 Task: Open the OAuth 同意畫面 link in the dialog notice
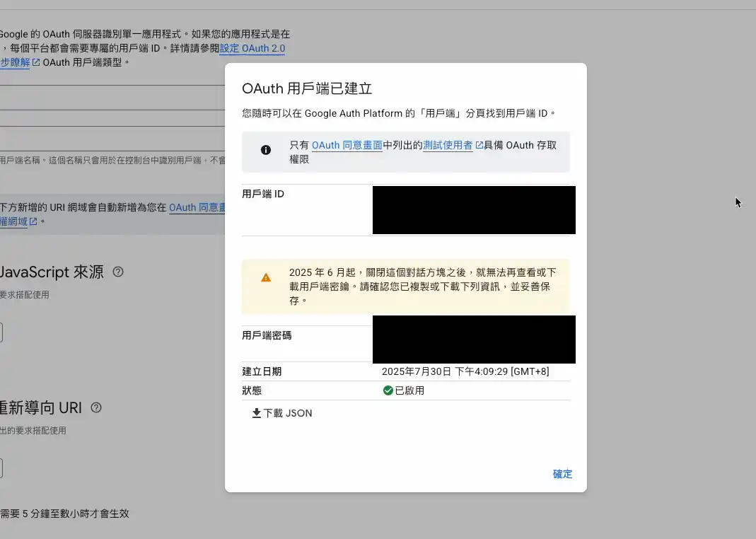[347, 145]
